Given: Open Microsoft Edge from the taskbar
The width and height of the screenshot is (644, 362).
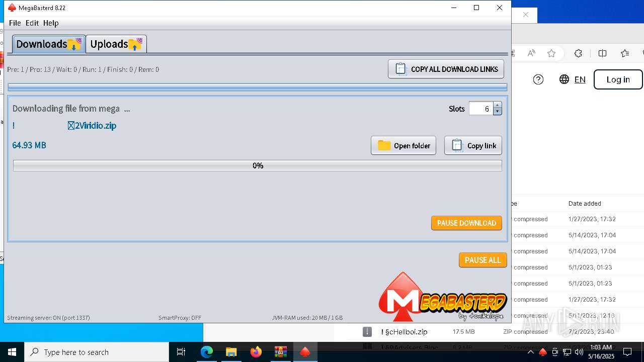Looking at the screenshot, I should 206,352.
